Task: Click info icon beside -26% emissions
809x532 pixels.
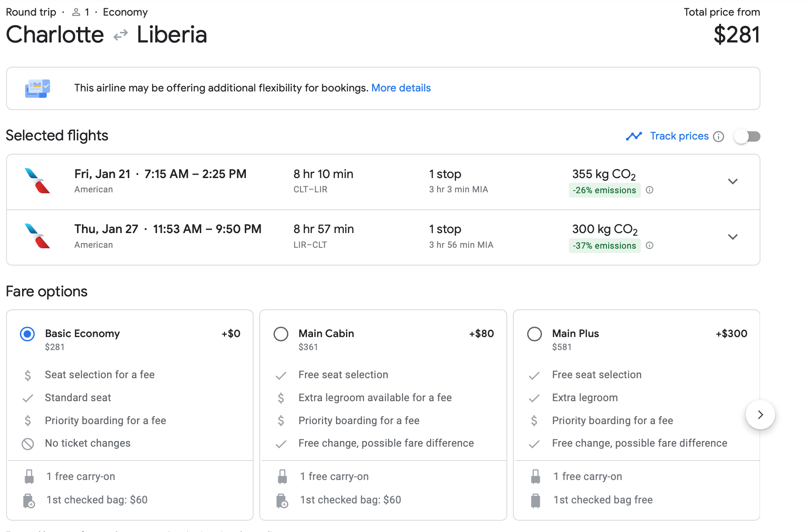Action: tap(649, 190)
